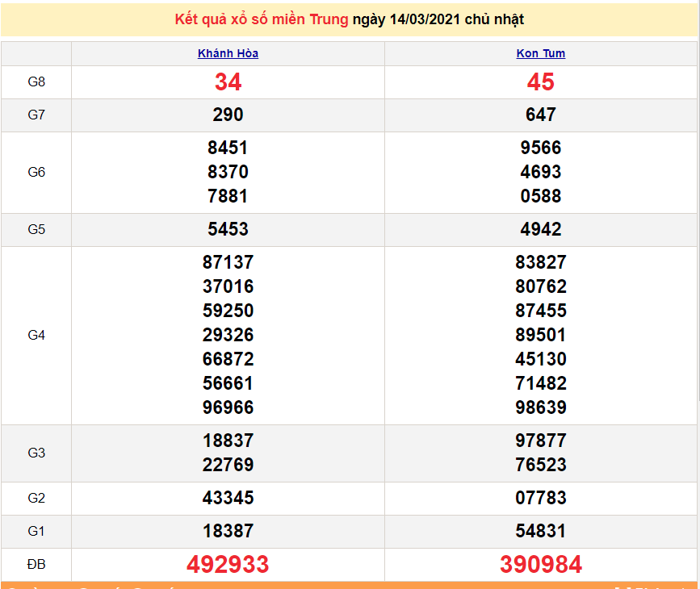Open the Kon Tum province link
The width and height of the screenshot is (700, 589).
tap(540, 54)
